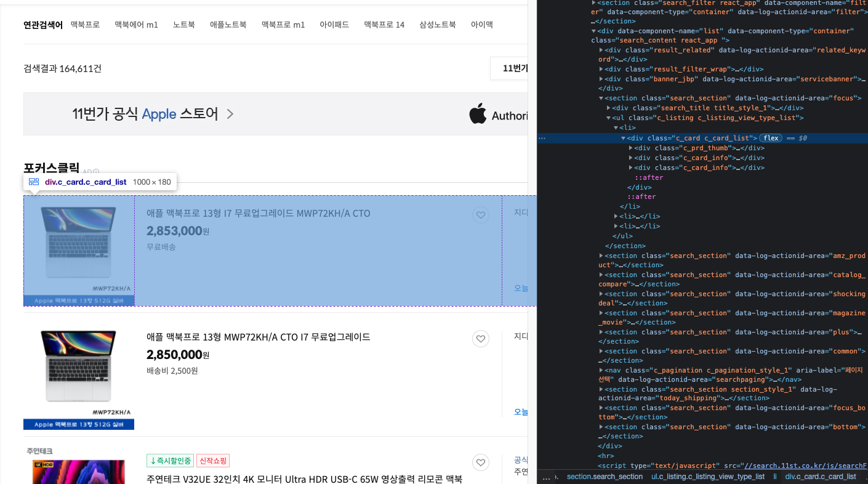Collapse the search_section focus node
The height and width of the screenshot is (484, 868).
601,99
